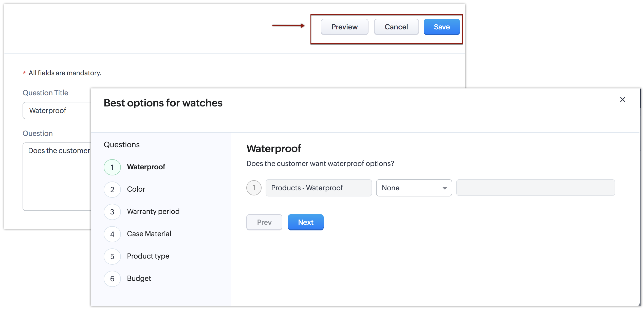Close the Best options for watches dialog
The height and width of the screenshot is (309, 644).
pyautogui.click(x=622, y=100)
